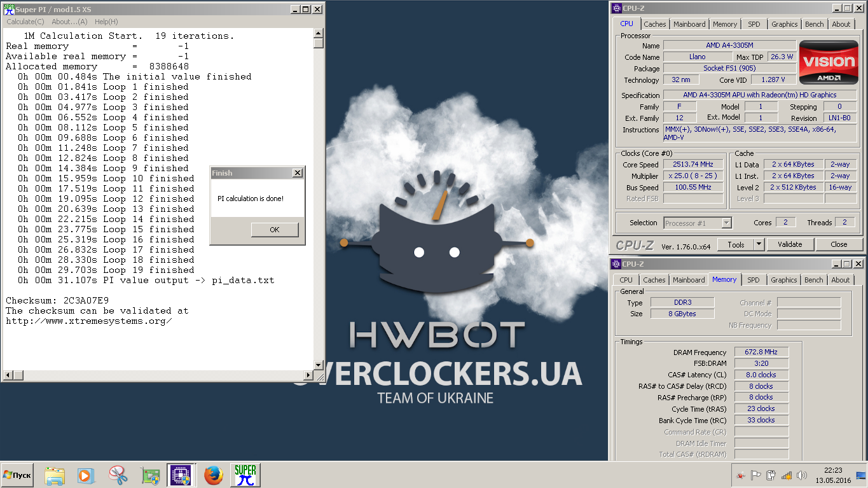Open the Пуск start menu
The height and width of the screenshot is (488, 868).
click(17, 475)
